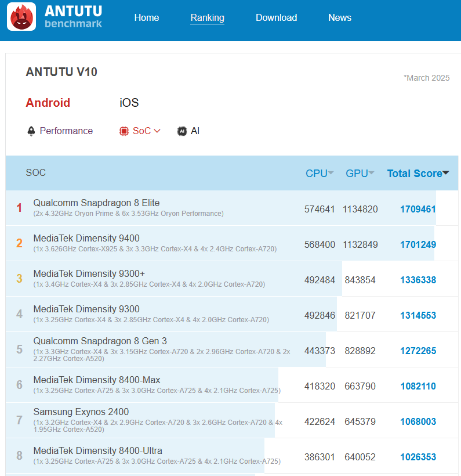Select MediaTek Dimensity 9300+ row name
This screenshot has height=476, width=461.
pos(89,273)
